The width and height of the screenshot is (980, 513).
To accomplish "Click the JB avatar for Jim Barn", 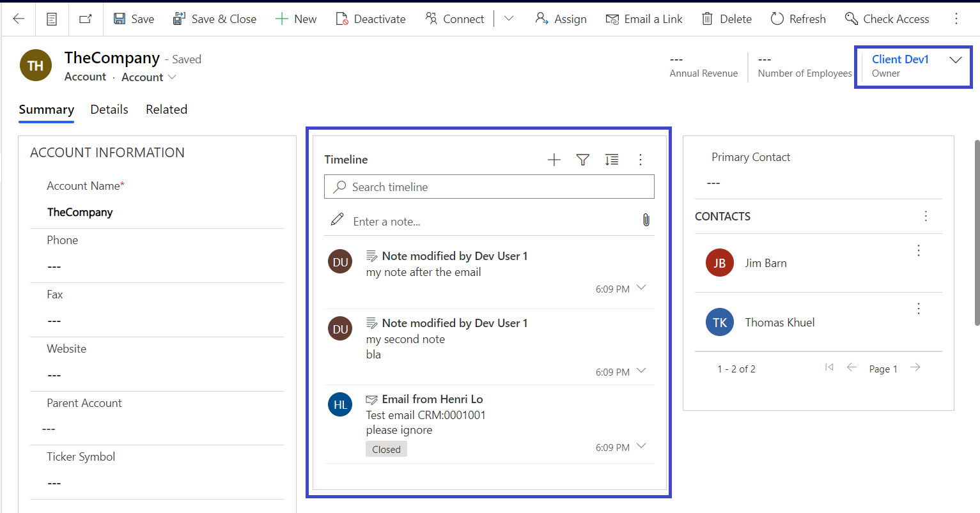I will [x=720, y=263].
